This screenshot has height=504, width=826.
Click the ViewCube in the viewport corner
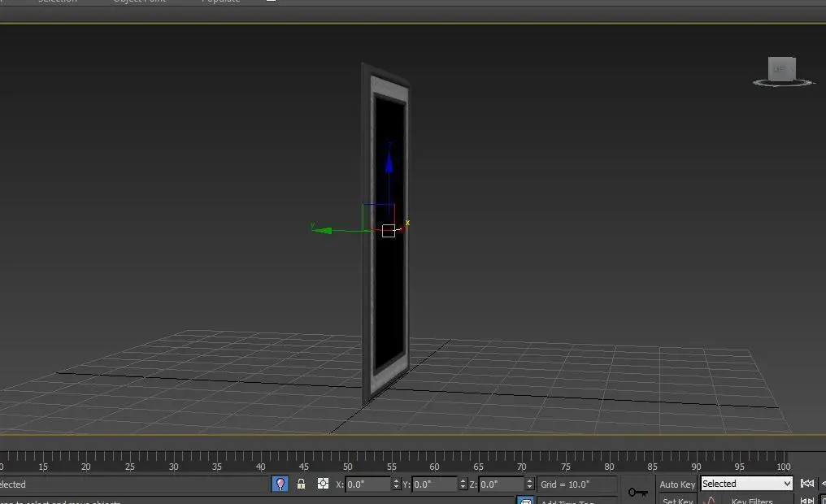[x=782, y=69]
